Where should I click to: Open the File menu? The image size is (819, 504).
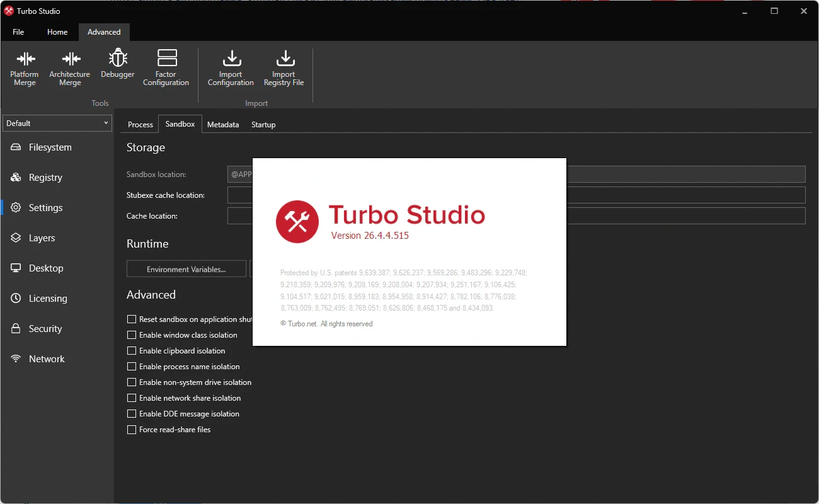point(18,32)
